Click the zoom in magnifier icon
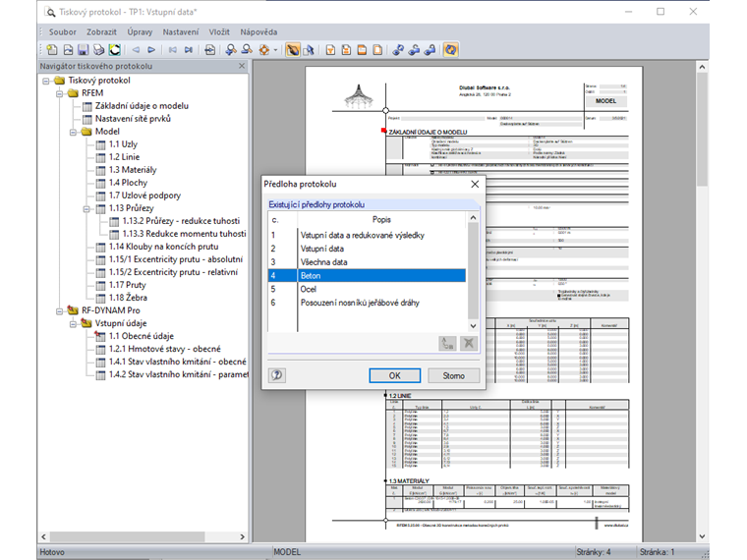This screenshot has height=560, width=747. [231, 49]
